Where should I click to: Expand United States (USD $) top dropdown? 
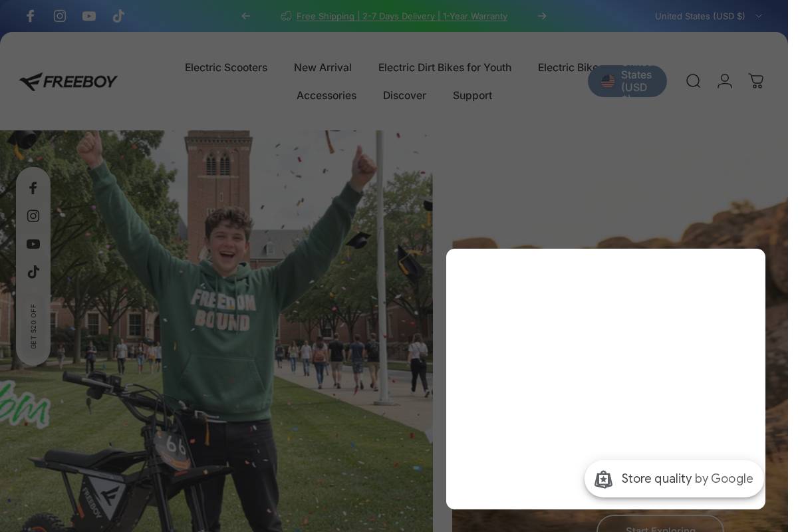point(708,16)
